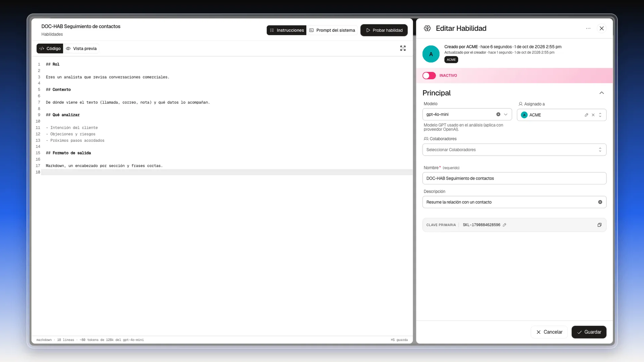Clear the gpt-4o-mini model selection

[x=498, y=114]
